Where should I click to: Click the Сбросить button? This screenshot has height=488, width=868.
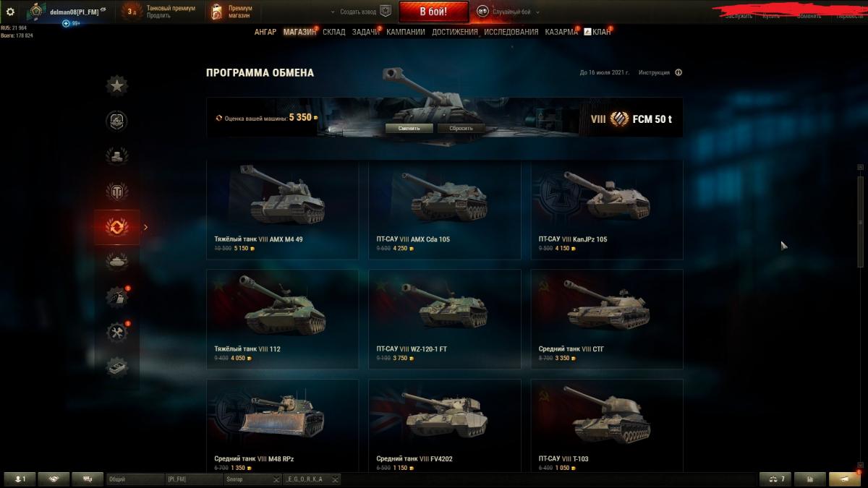461,128
